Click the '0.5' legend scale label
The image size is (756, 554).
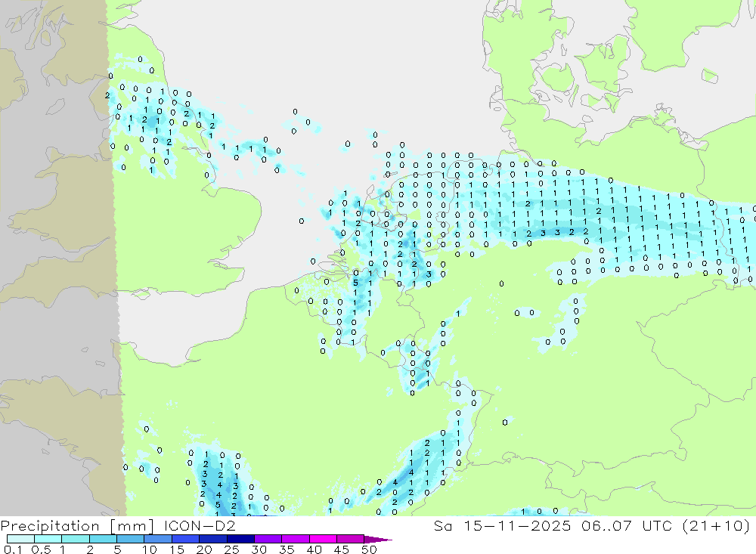coord(41,549)
